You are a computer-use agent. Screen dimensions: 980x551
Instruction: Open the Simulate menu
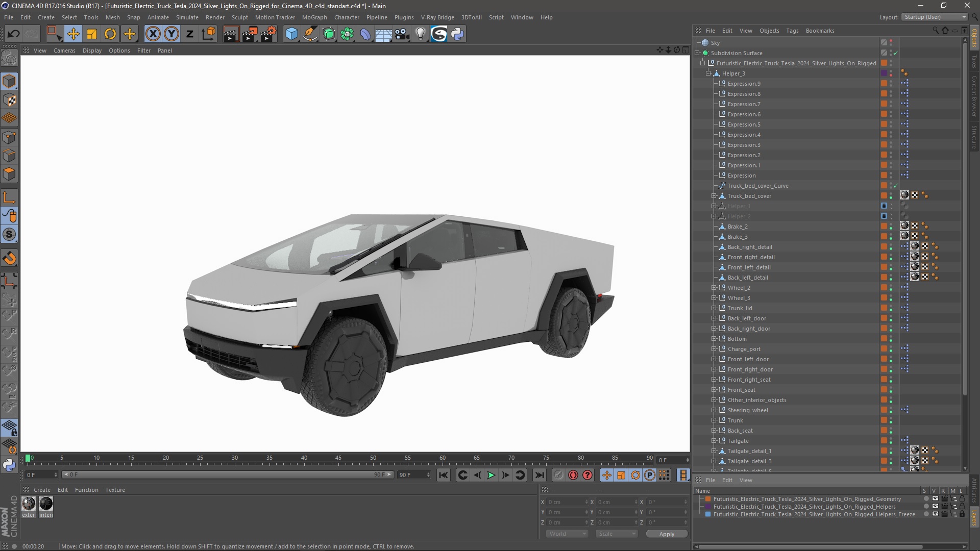click(x=187, y=17)
